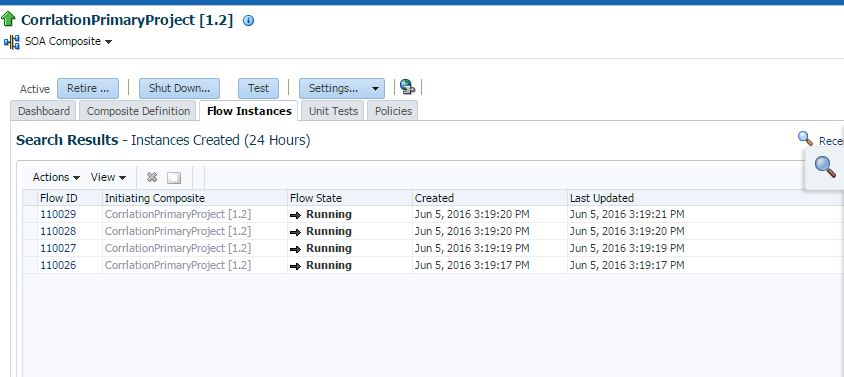Click Created time 3:19:19 PM of flow 110027
Viewport: 844px width, 377px height.
click(472, 248)
